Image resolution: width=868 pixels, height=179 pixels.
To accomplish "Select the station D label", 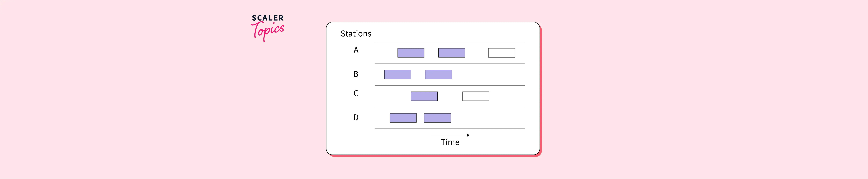I will pyautogui.click(x=356, y=117).
